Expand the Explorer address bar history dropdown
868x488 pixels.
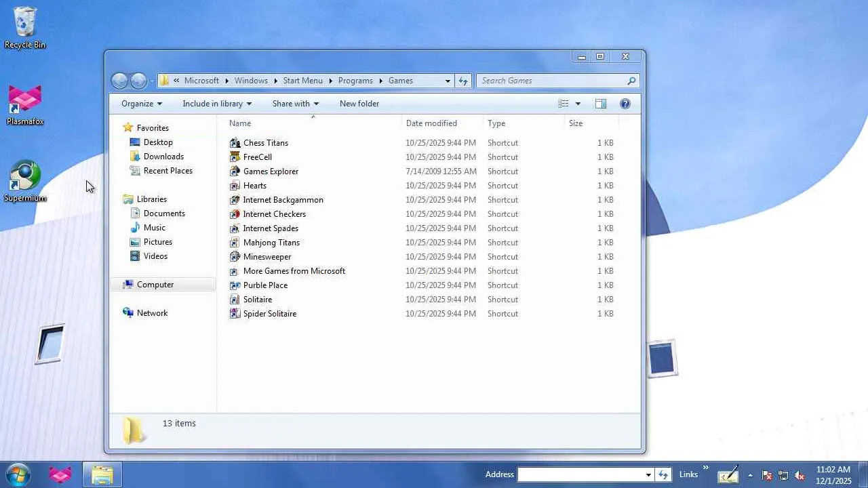pos(448,81)
